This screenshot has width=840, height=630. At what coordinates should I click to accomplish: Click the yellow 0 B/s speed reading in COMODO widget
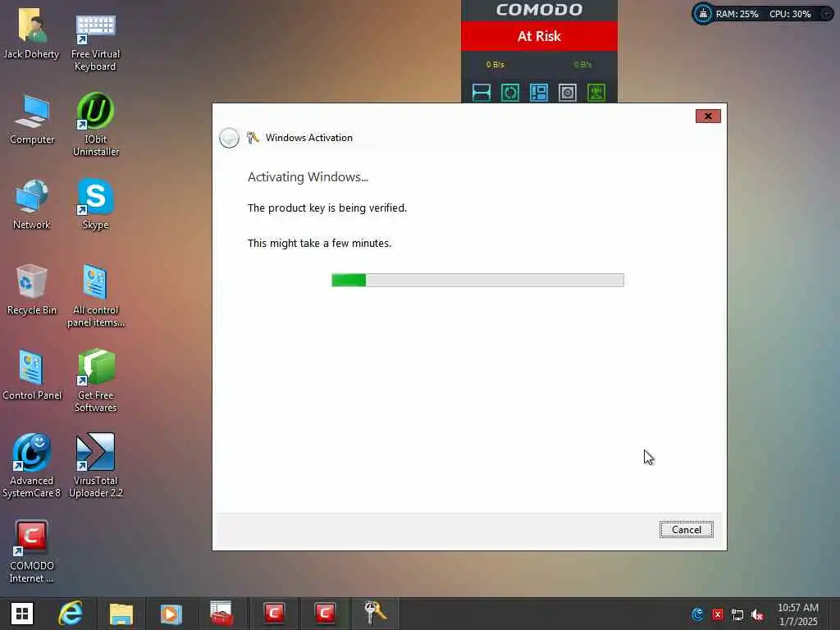click(495, 64)
